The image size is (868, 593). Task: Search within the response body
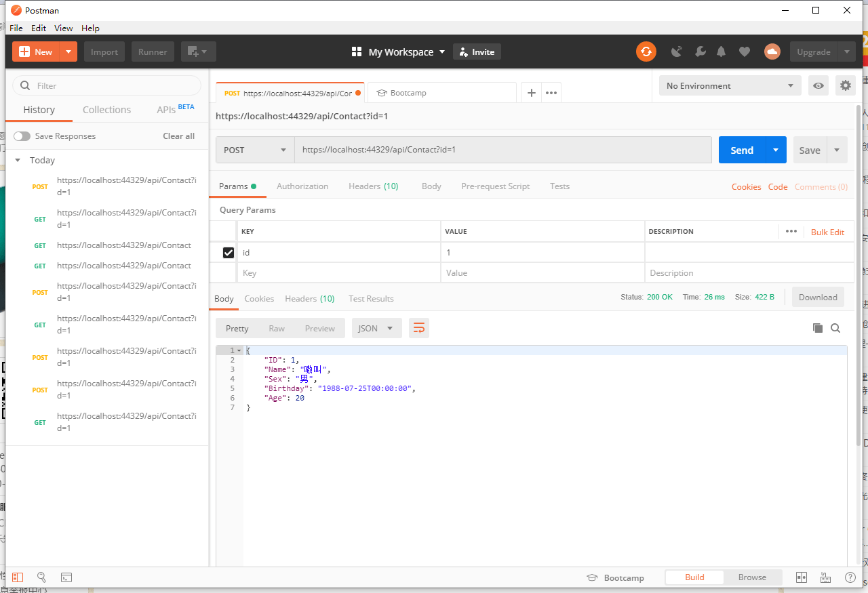click(x=835, y=328)
